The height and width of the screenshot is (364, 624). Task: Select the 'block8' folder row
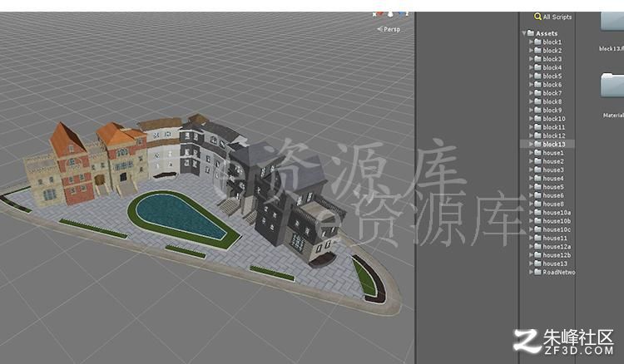547,101
